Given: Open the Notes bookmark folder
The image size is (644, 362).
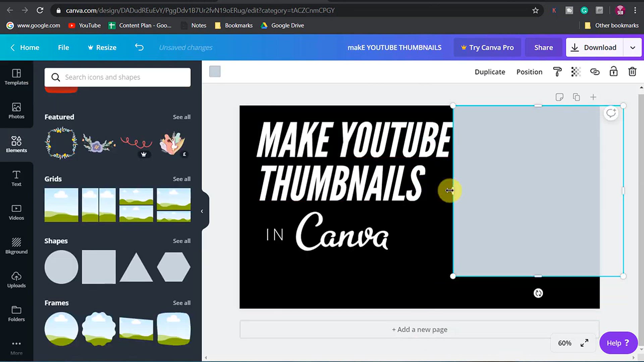Looking at the screenshot, I should pos(194,25).
